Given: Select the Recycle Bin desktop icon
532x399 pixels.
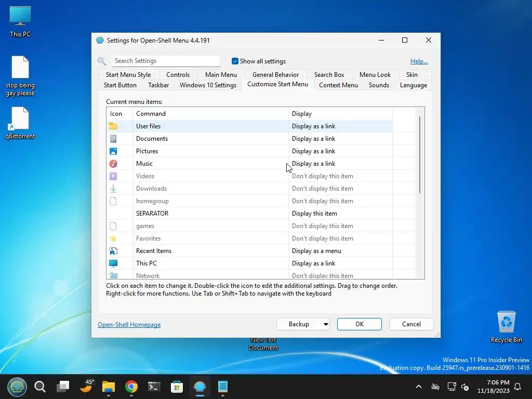Looking at the screenshot, I should [x=506, y=327].
